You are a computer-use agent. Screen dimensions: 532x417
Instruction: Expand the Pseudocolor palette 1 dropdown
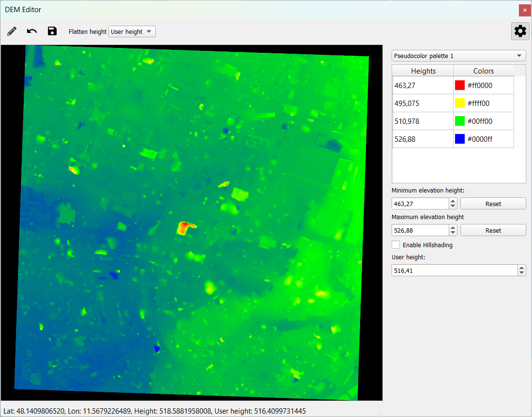458,56
